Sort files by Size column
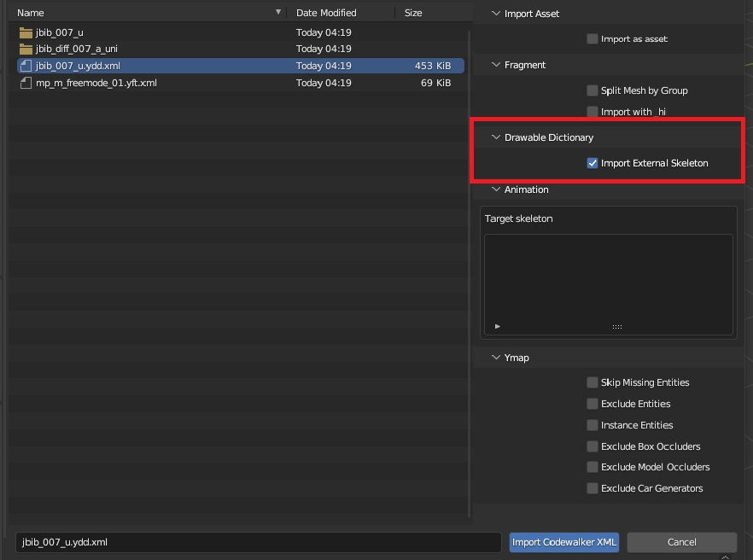Image resolution: width=753 pixels, height=560 pixels. click(413, 13)
